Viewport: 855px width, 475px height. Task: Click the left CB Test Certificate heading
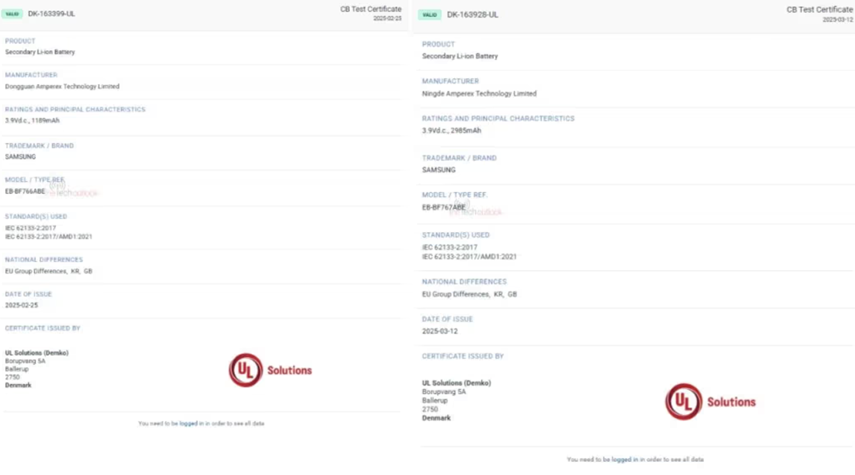pyautogui.click(x=370, y=9)
